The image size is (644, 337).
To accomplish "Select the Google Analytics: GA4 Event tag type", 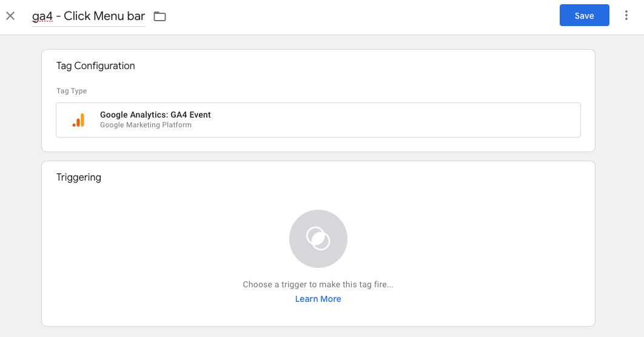I will 318,120.
